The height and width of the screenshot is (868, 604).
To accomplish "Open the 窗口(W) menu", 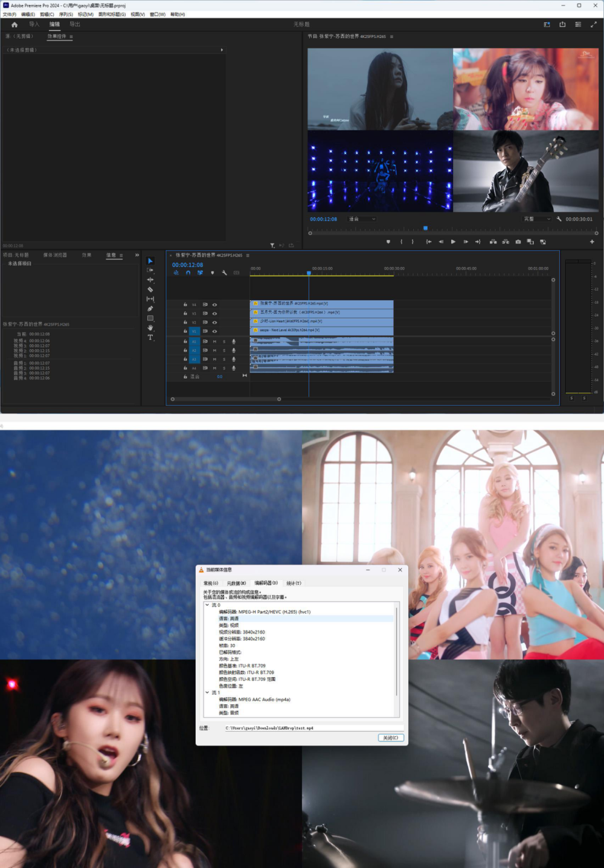I will [158, 14].
